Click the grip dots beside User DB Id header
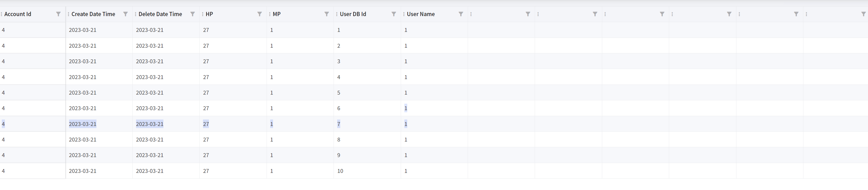 coord(337,14)
